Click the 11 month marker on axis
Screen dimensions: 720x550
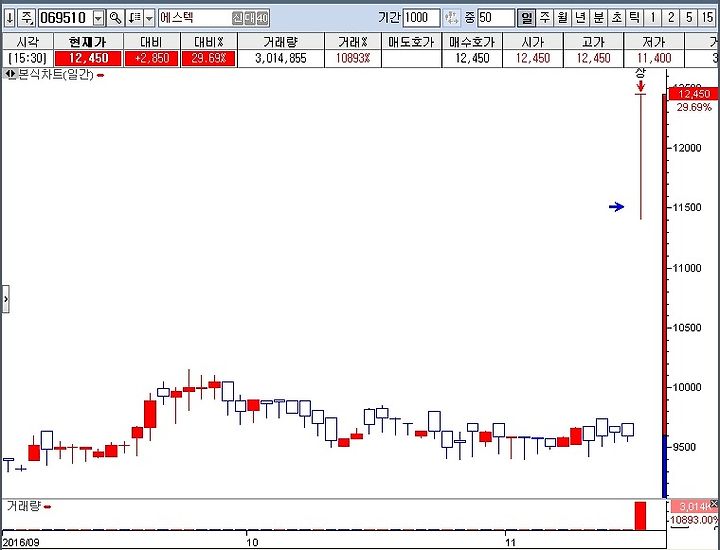point(510,542)
